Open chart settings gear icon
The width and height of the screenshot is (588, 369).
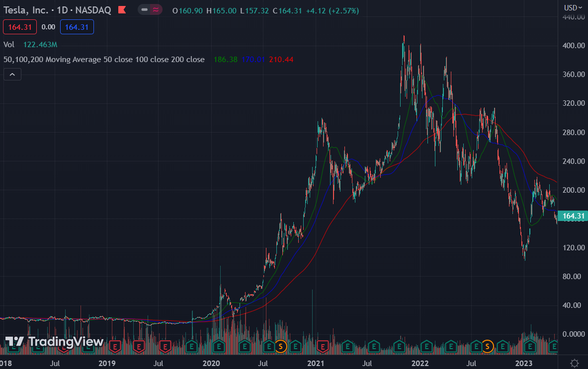(574, 363)
